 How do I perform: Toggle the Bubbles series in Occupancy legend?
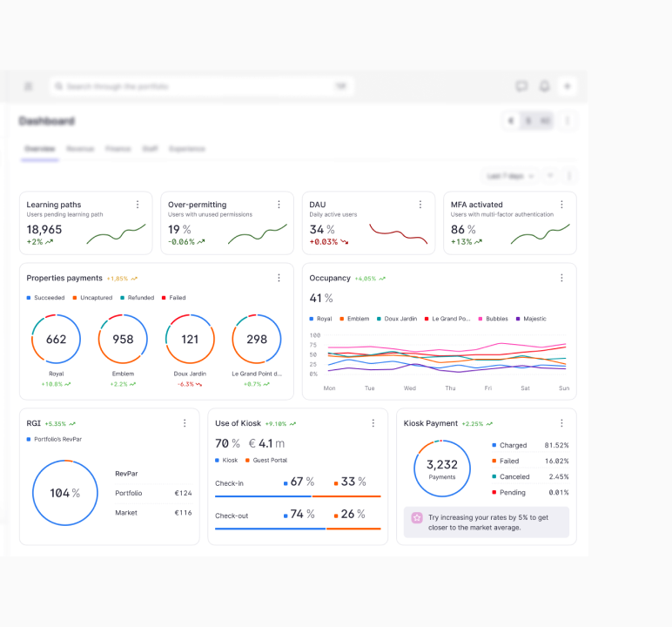click(494, 319)
